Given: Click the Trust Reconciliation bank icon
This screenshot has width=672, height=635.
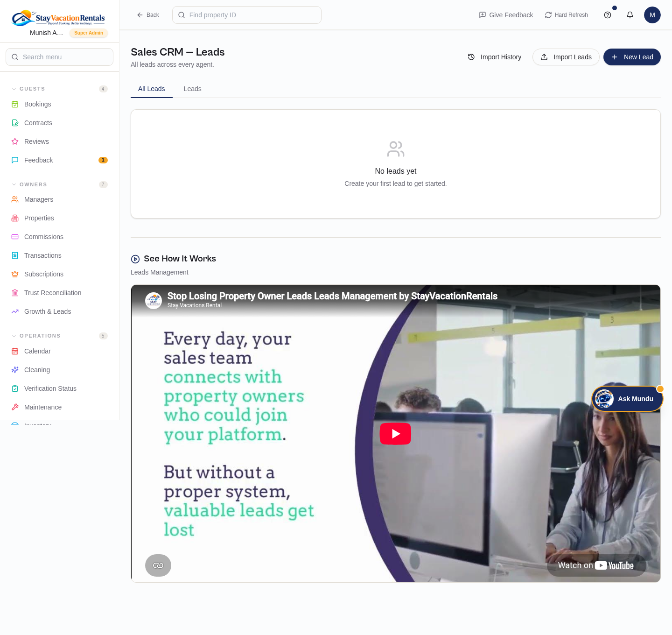Looking at the screenshot, I should pos(15,293).
